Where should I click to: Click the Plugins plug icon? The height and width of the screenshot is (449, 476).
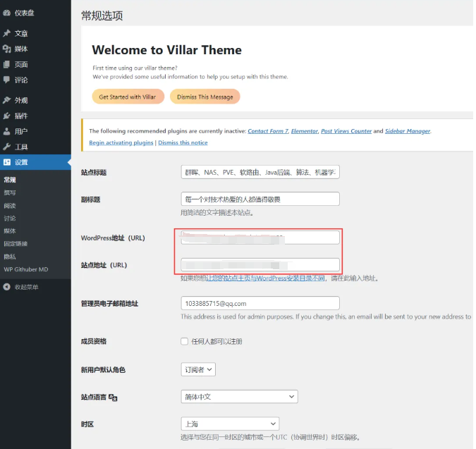6,116
